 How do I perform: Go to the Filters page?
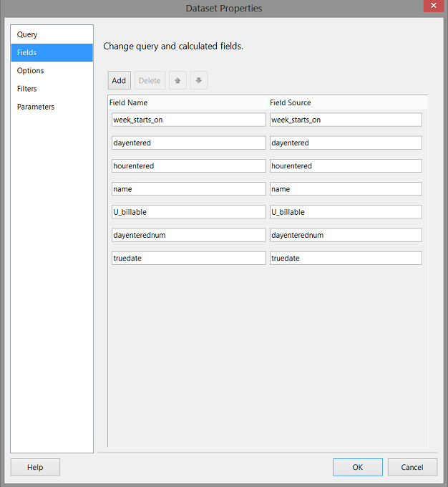click(x=27, y=89)
